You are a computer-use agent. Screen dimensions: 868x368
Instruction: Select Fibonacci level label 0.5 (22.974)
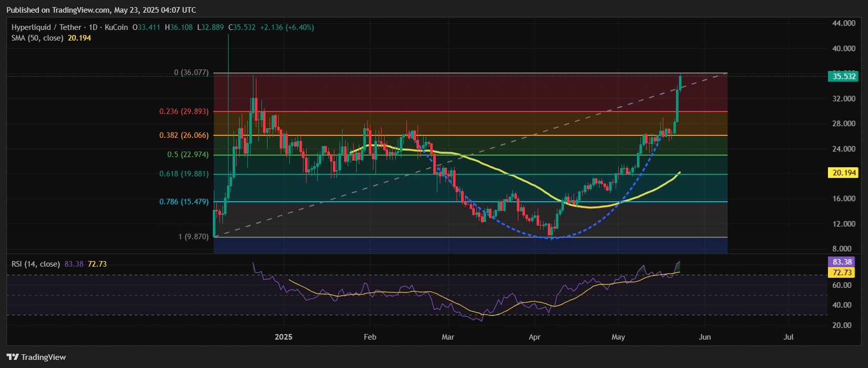point(188,155)
